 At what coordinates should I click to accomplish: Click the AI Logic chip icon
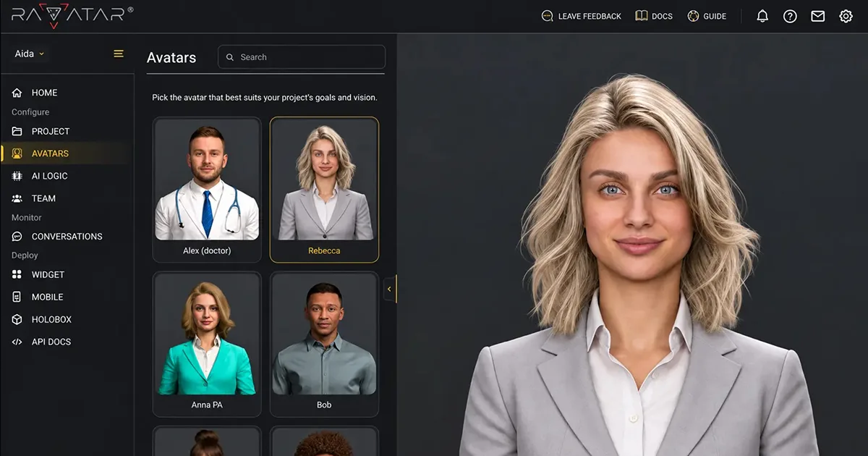[x=17, y=176]
